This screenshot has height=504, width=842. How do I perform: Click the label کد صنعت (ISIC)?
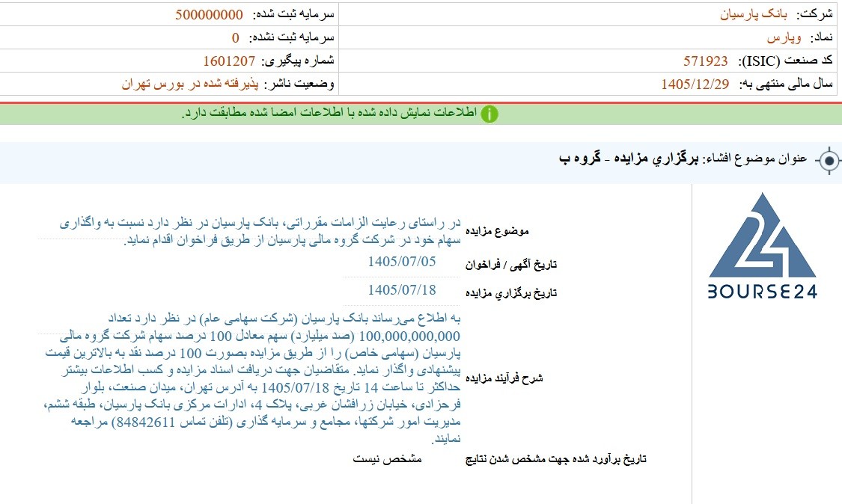pos(785,61)
